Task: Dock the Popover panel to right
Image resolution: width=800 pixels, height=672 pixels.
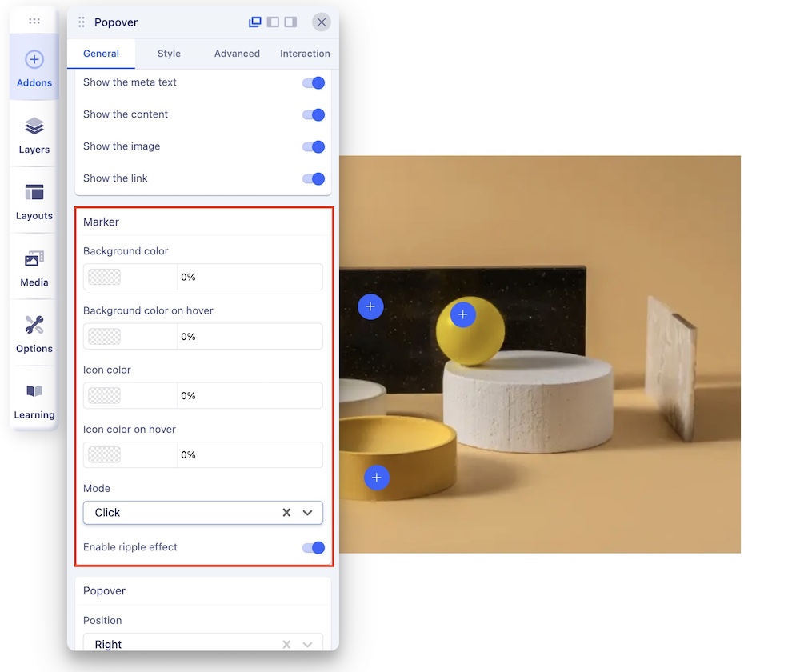Action: 290,22
